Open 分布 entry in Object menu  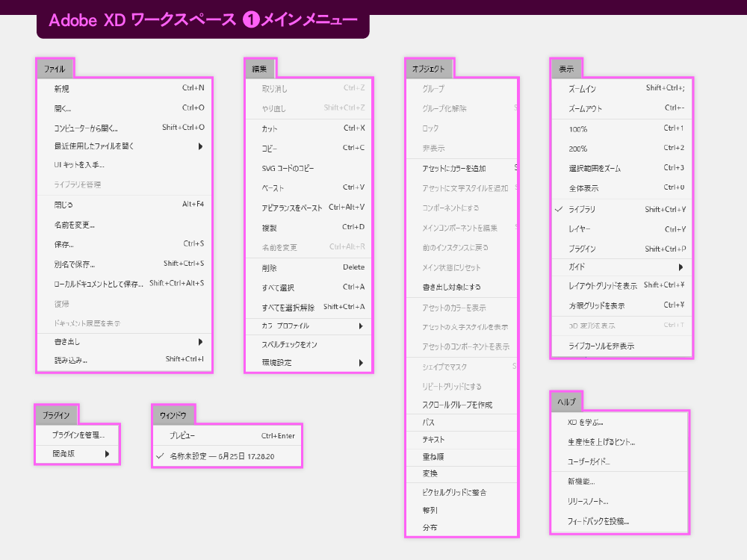pos(462,527)
